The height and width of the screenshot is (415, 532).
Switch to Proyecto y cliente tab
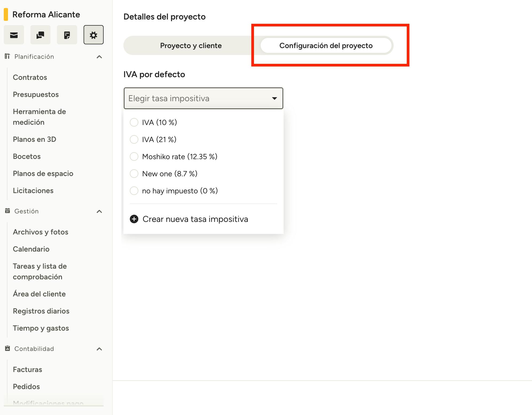pyautogui.click(x=191, y=46)
